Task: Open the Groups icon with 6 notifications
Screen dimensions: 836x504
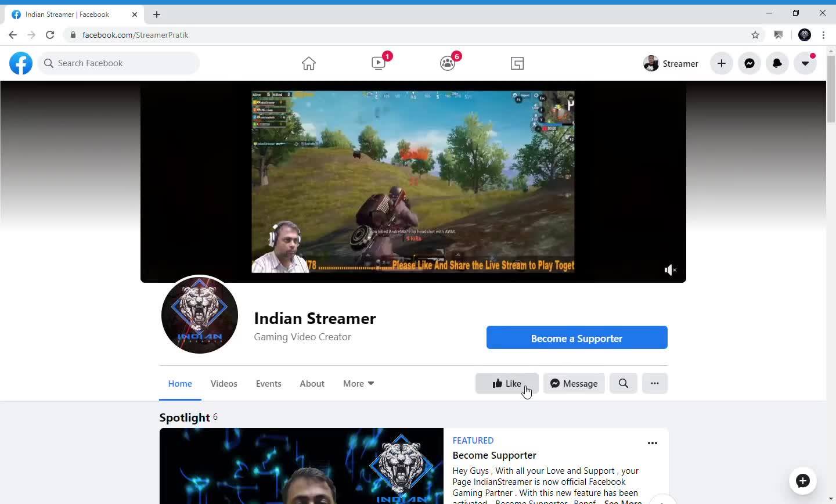Action: tap(448, 63)
